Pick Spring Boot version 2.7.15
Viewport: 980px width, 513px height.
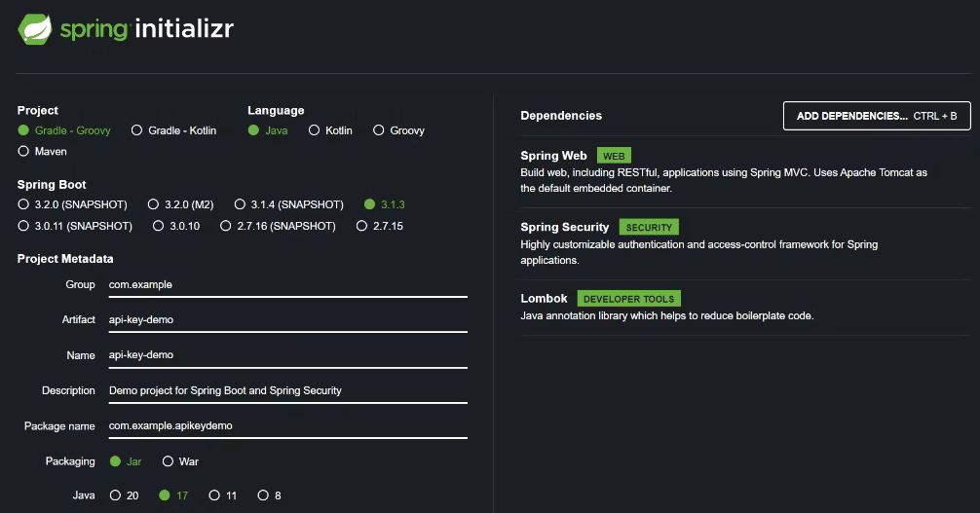[x=379, y=226]
